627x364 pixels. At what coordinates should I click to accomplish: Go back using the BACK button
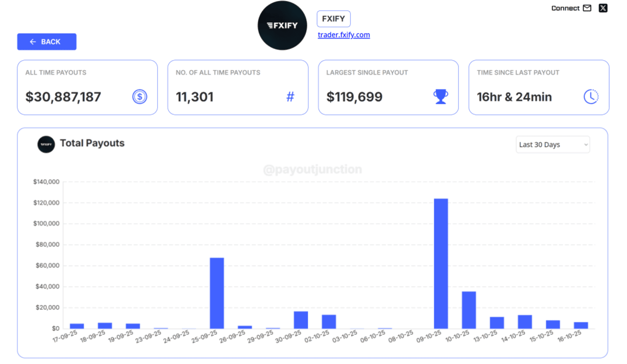(x=47, y=42)
